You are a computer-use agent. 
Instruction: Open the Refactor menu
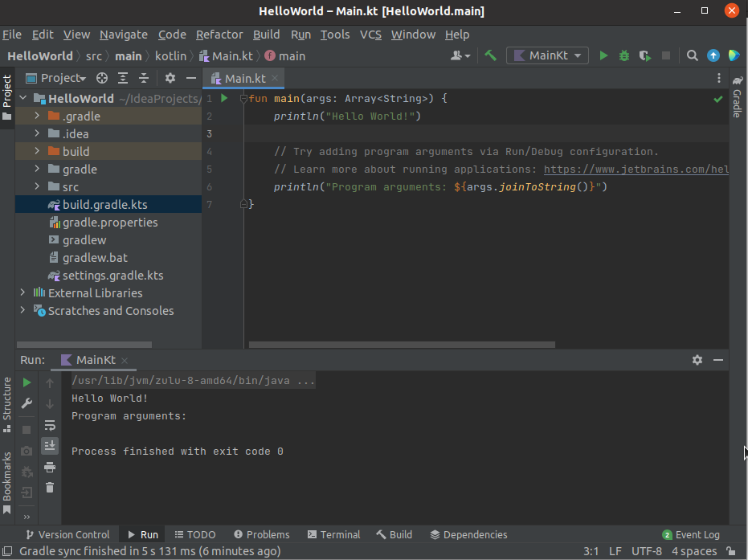point(219,35)
